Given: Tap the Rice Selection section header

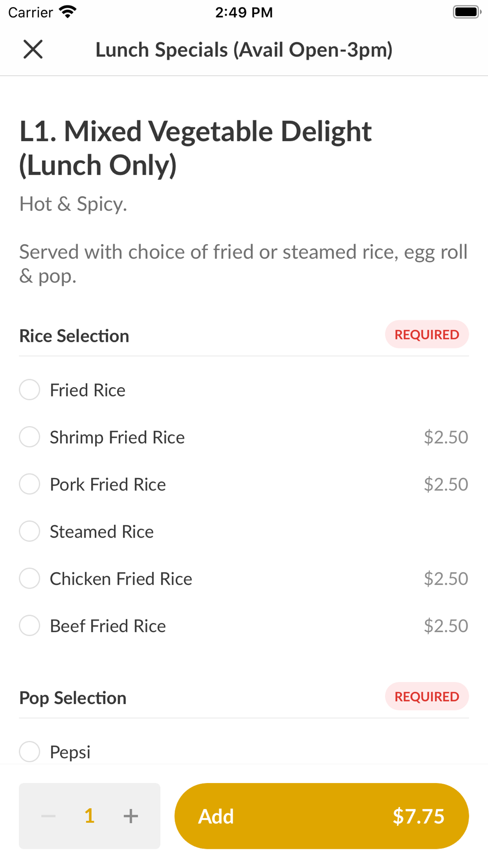Looking at the screenshot, I should 74,336.
